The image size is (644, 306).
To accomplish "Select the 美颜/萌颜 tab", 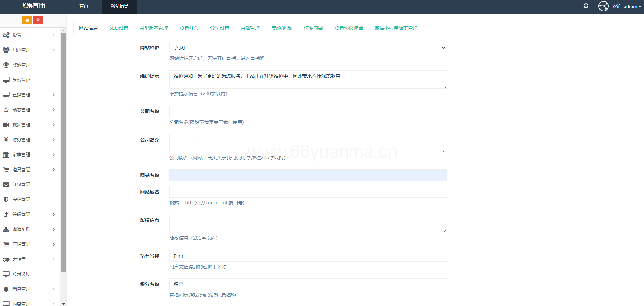I will tap(282, 28).
